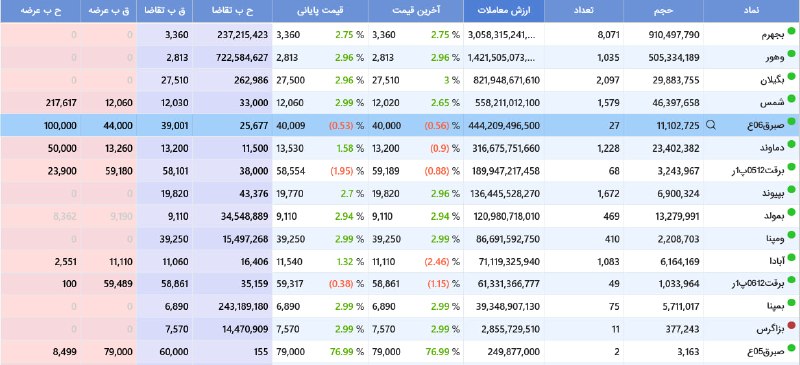This screenshot has width=800, height=365.
Task: Open the symbol برقت0512پ1ر
Action: 758,171
